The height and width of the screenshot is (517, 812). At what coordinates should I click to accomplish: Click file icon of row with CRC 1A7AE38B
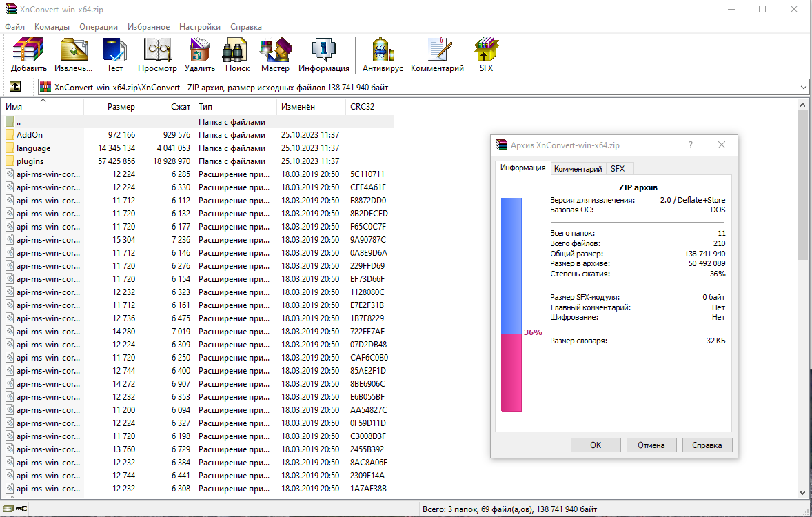click(10, 489)
